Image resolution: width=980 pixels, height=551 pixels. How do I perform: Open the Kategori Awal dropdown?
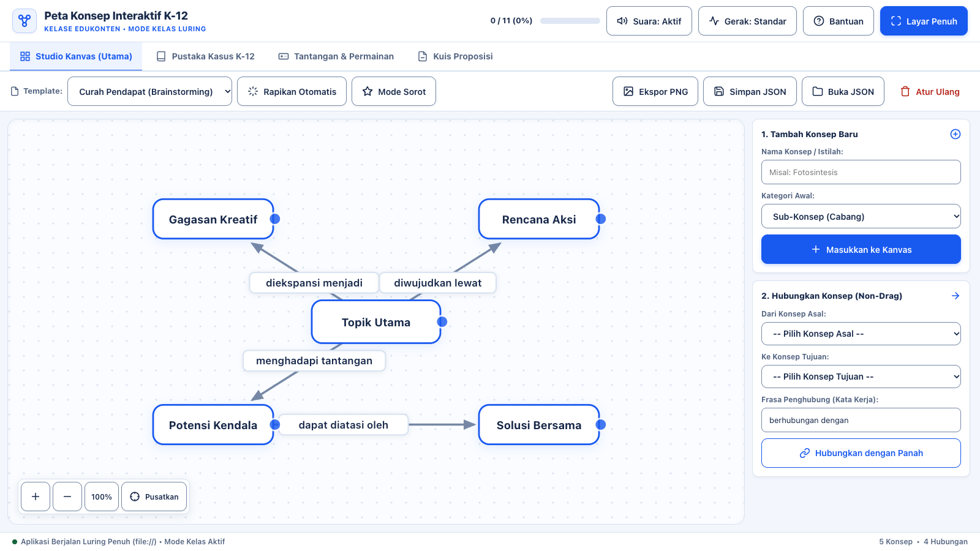[861, 216]
